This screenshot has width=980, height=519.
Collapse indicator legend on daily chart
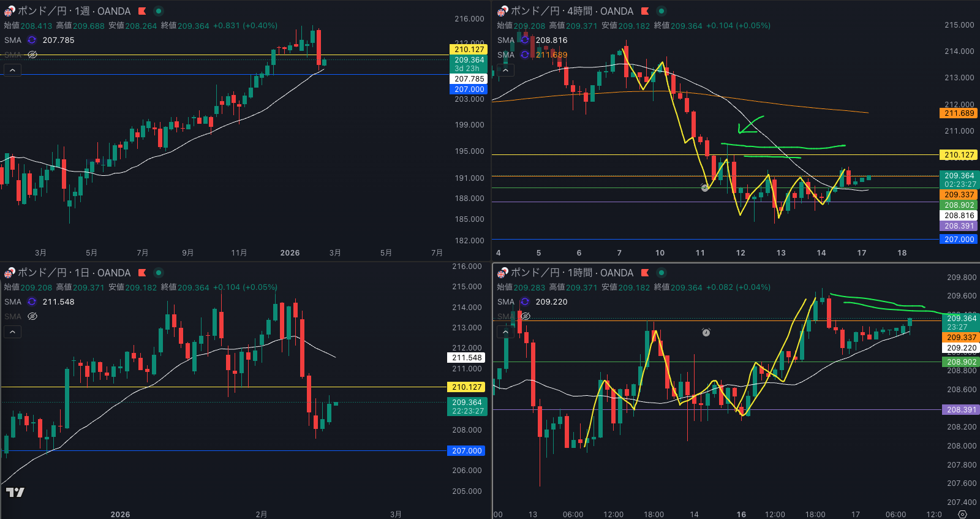[x=13, y=332]
